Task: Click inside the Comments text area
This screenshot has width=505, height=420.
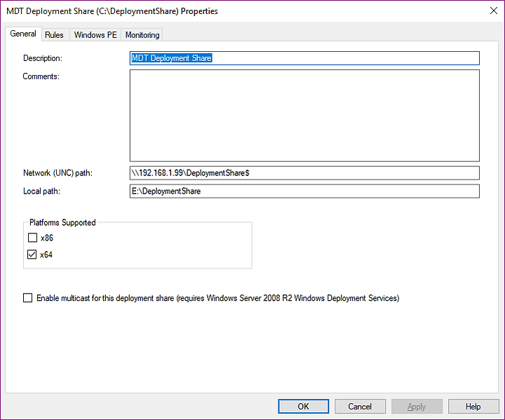Action: (304, 116)
